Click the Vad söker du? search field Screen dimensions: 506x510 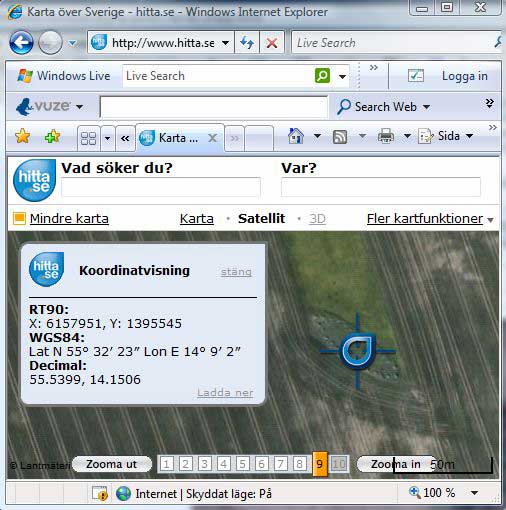(161, 187)
